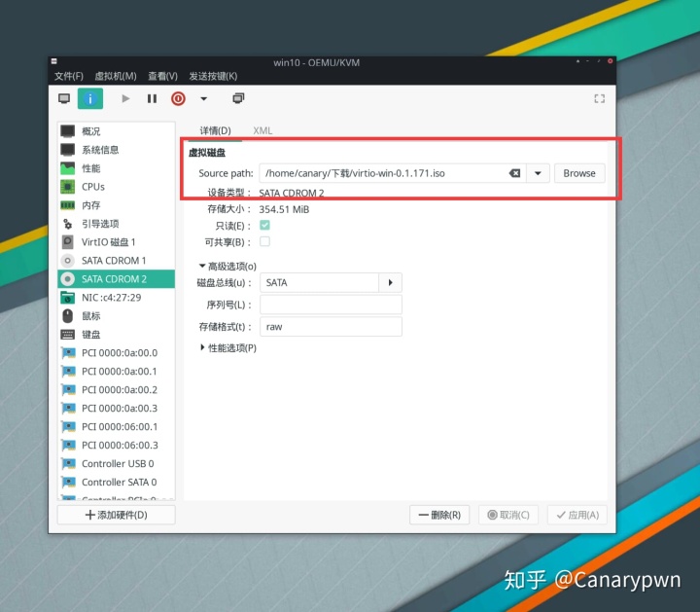Collapse 高级选项(o) advanced options
The width and height of the screenshot is (700, 612).
pyautogui.click(x=227, y=267)
